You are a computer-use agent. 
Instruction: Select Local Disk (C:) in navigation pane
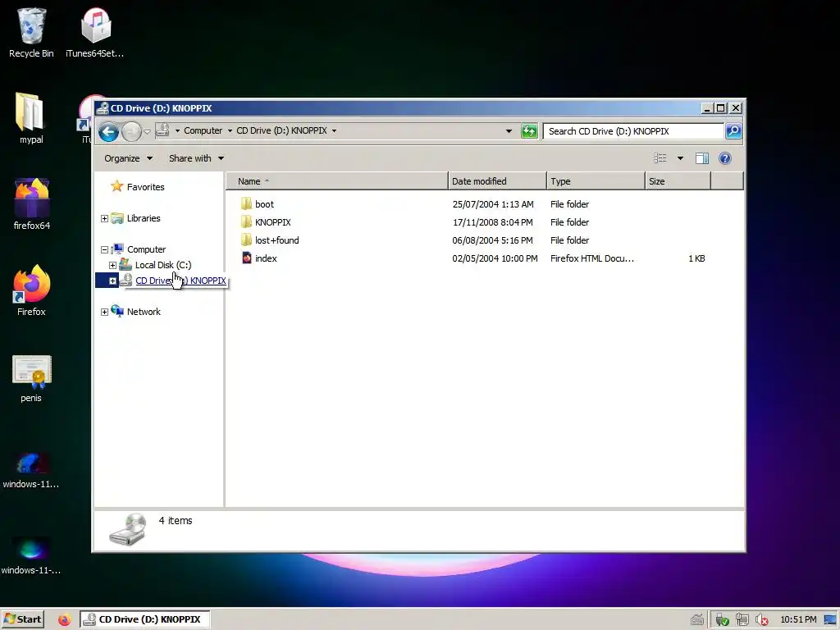163,265
